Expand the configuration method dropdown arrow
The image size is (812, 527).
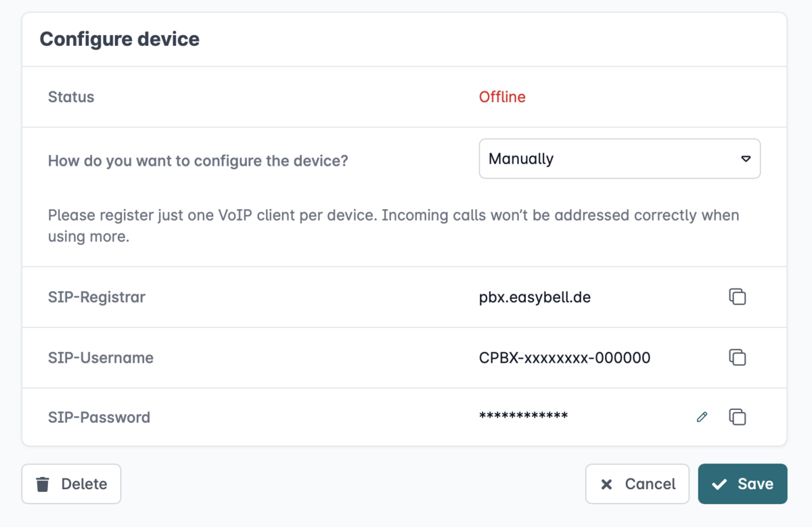pyautogui.click(x=746, y=159)
